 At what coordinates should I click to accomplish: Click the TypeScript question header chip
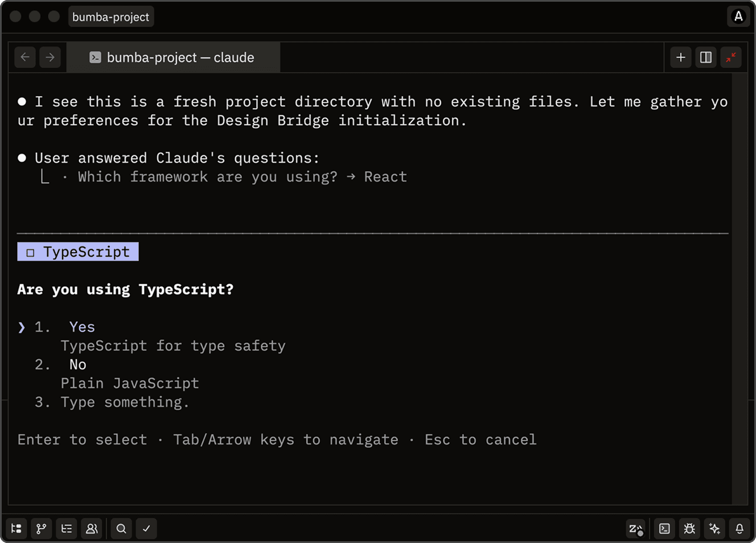pyautogui.click(x=78, y=252)
